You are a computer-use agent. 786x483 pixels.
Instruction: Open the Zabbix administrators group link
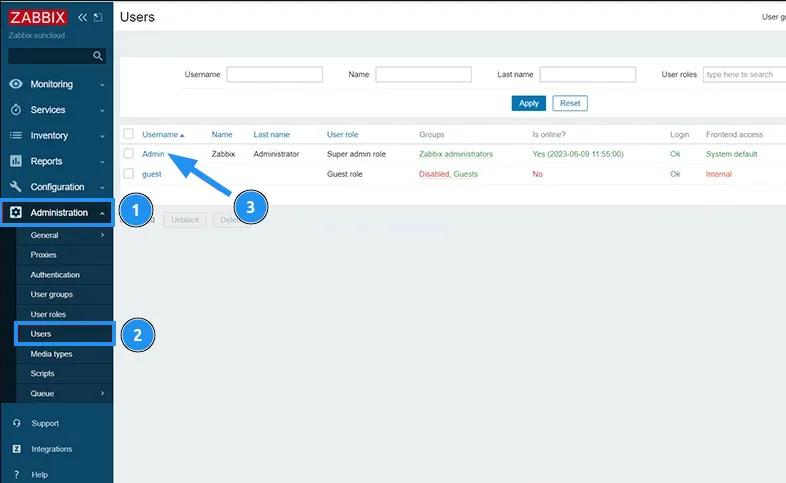point(456,154)
